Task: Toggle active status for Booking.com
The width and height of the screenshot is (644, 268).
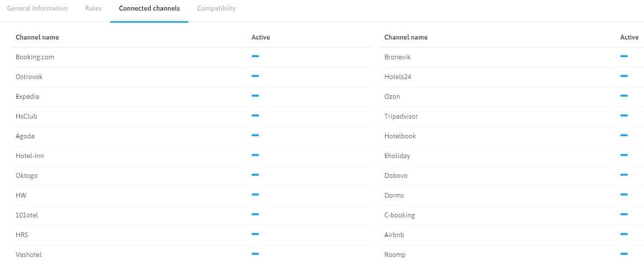Action: point(255,56)
